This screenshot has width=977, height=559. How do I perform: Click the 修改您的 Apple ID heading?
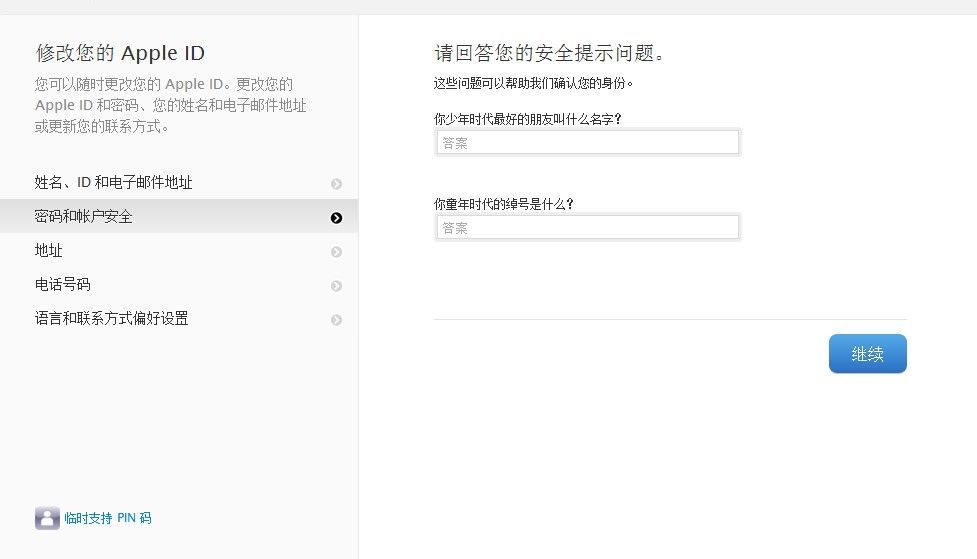click(x=120, y=53)
